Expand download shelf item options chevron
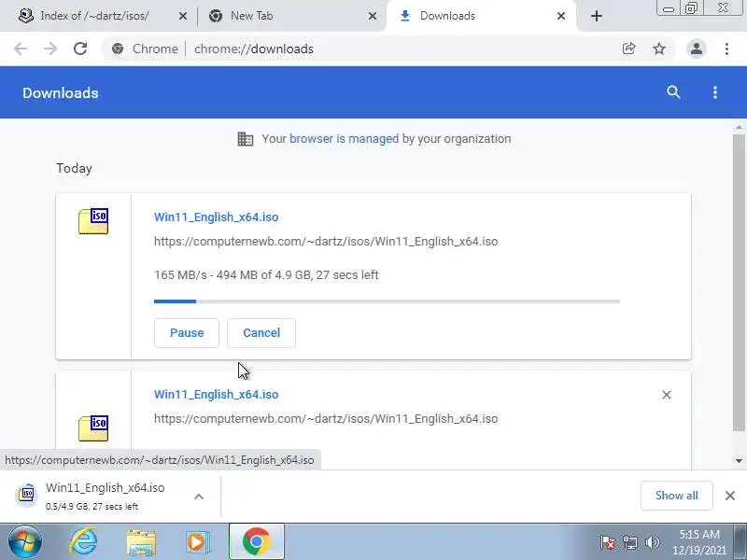 tap(199, 497)
